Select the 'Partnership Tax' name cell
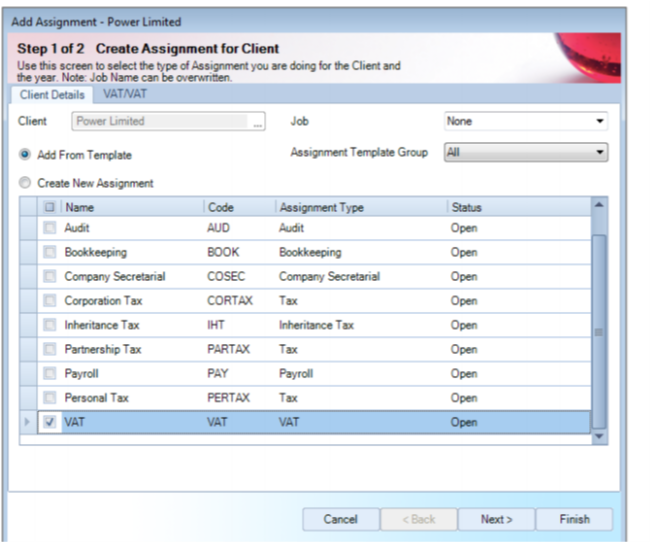 (132, 349)
